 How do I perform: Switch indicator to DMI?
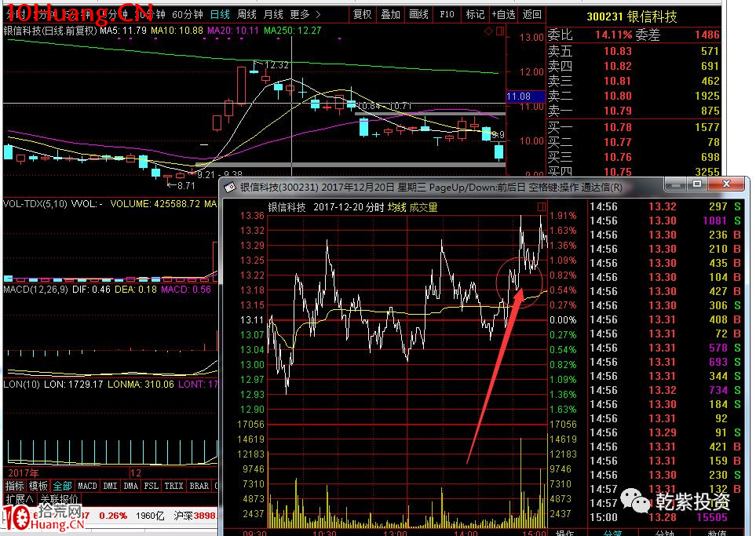(x=110, y=486)
